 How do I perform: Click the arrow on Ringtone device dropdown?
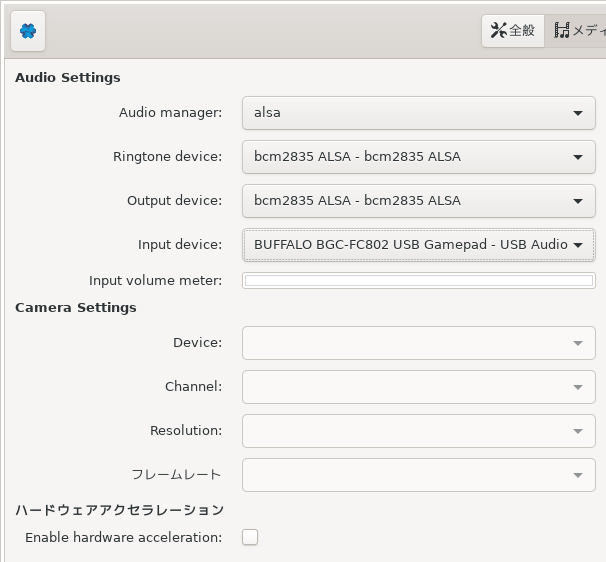(578, 157)
